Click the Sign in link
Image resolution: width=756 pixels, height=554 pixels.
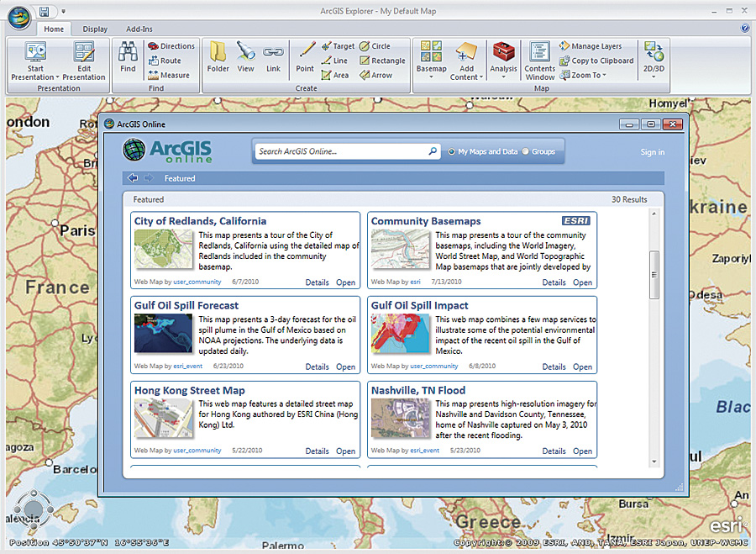click(x=653, y=152)
